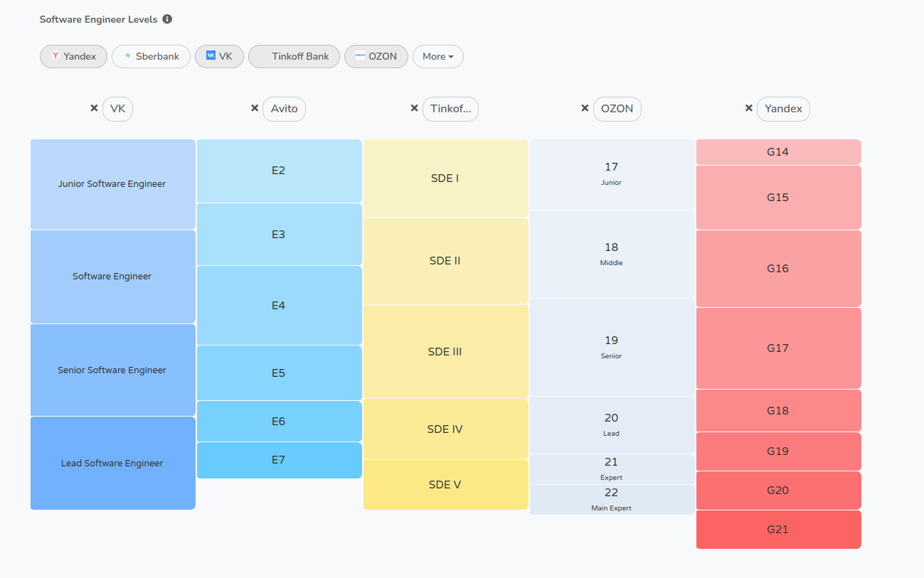Select Tinkoff SDE V level block
The width and height of the screenshot is (924, 578).
(x=446, y=485)
